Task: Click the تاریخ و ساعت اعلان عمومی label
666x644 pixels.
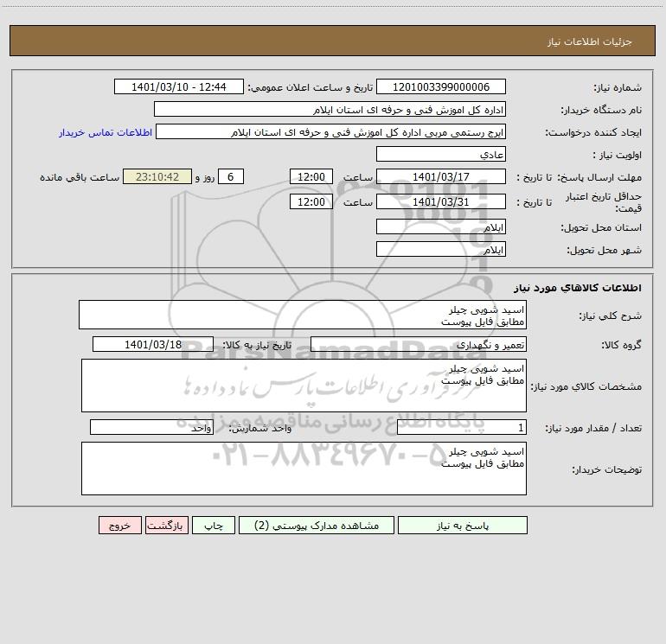Action: tap(311, 87)
